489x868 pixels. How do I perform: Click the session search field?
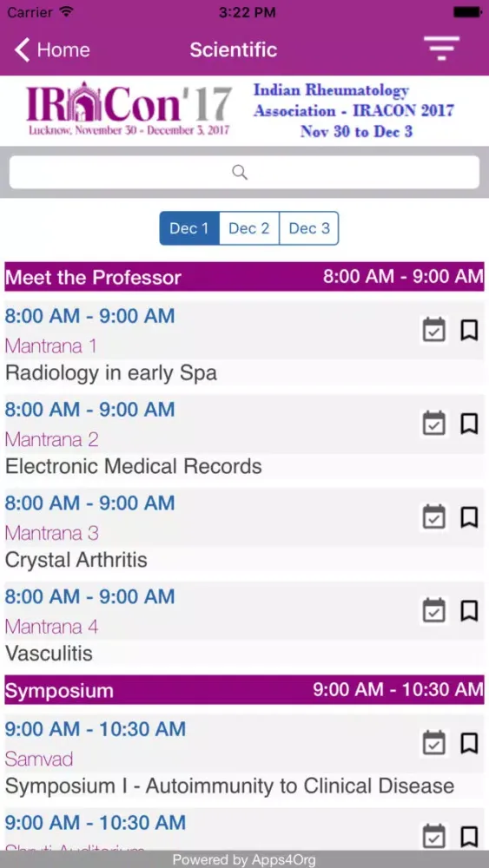tap(244, 172)
